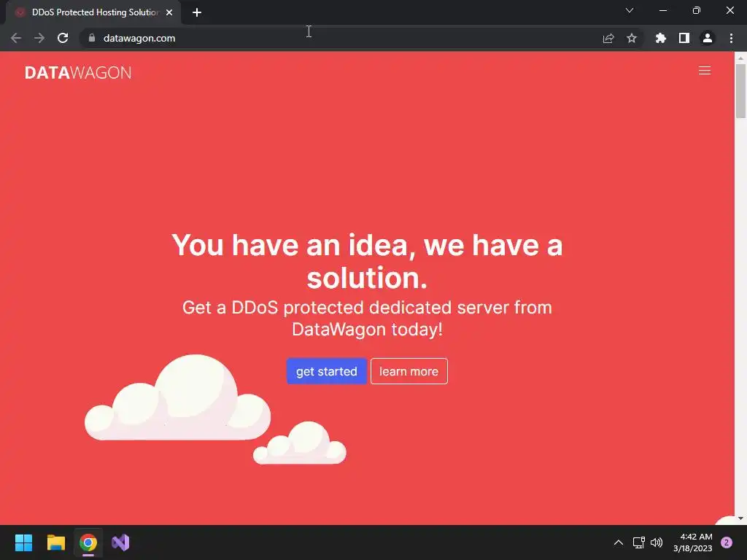The width and height of the screenshot is (747, 560).
Task: Open File Explorer from taskbar
Action: (x=55, y=542)
